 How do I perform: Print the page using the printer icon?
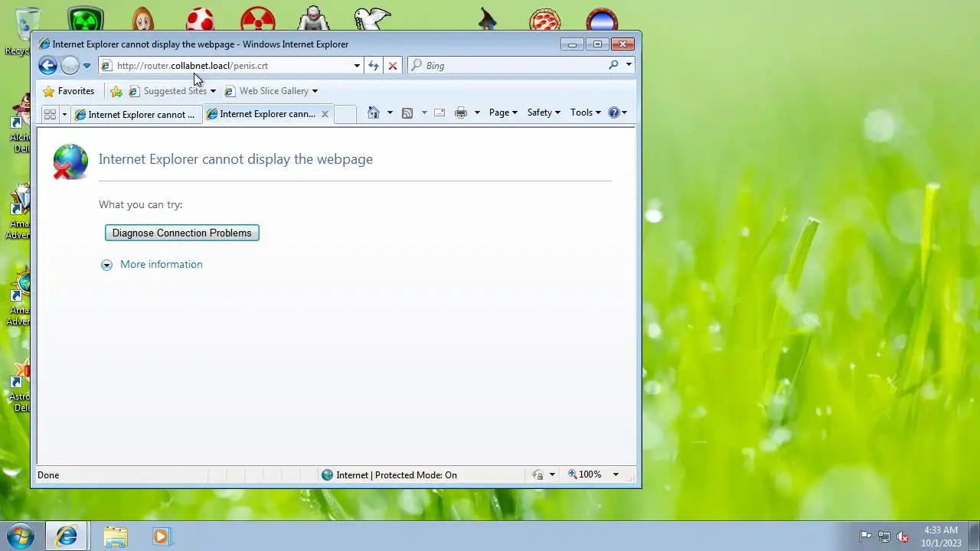(461, 112)
